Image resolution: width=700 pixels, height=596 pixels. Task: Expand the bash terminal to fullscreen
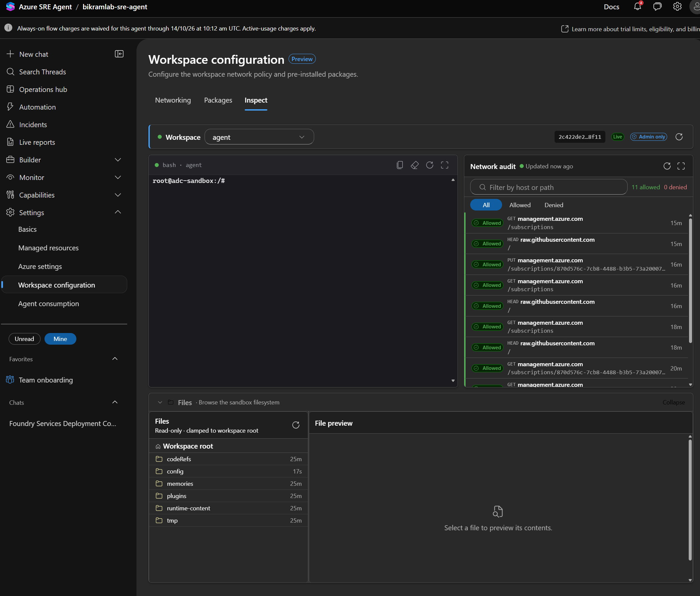coord(445,165)
